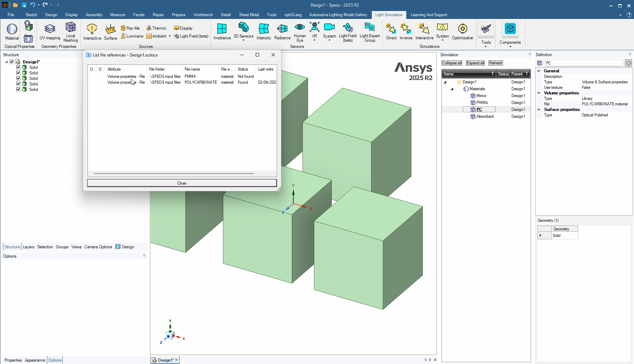Open the settings gear in Definition panel
This screenshot has height=364, width=634.
coord(628,63)
